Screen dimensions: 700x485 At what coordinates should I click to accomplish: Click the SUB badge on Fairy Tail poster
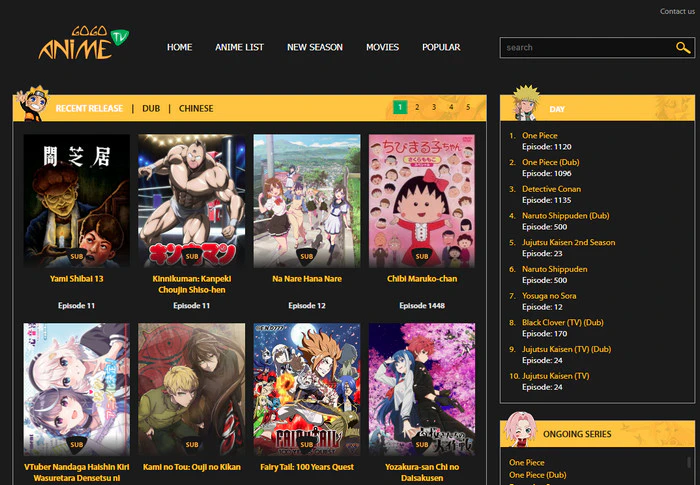[x=307, y=445]
